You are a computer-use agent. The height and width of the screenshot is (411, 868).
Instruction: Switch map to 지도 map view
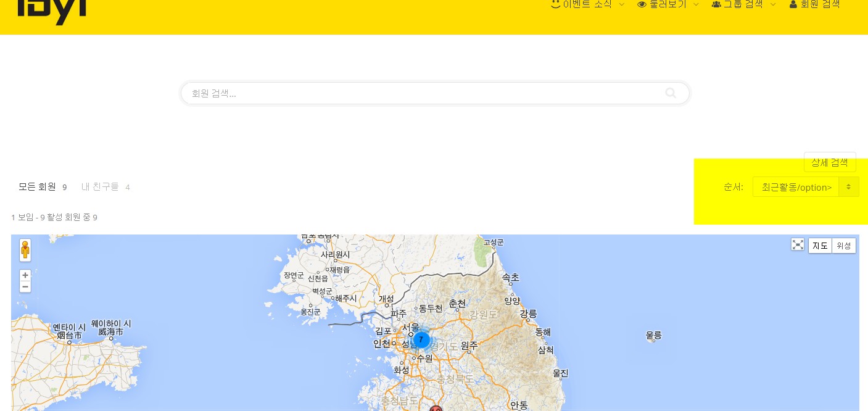tap(820, 246)
